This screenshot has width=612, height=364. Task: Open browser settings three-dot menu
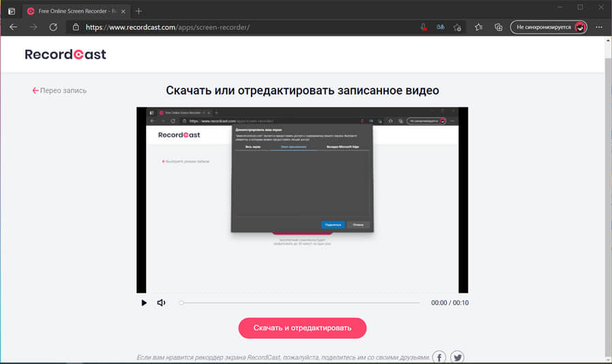pyautogui.click(x=599, y=27)
